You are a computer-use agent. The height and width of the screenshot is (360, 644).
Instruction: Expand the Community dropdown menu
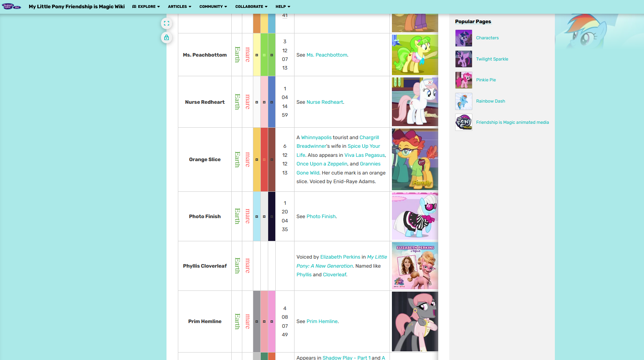tap(213, 7)
